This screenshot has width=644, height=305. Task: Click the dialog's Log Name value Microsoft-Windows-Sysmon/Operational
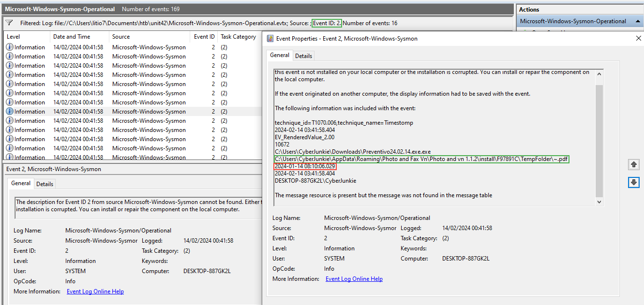pyautogui.click(x=377, y=218)
